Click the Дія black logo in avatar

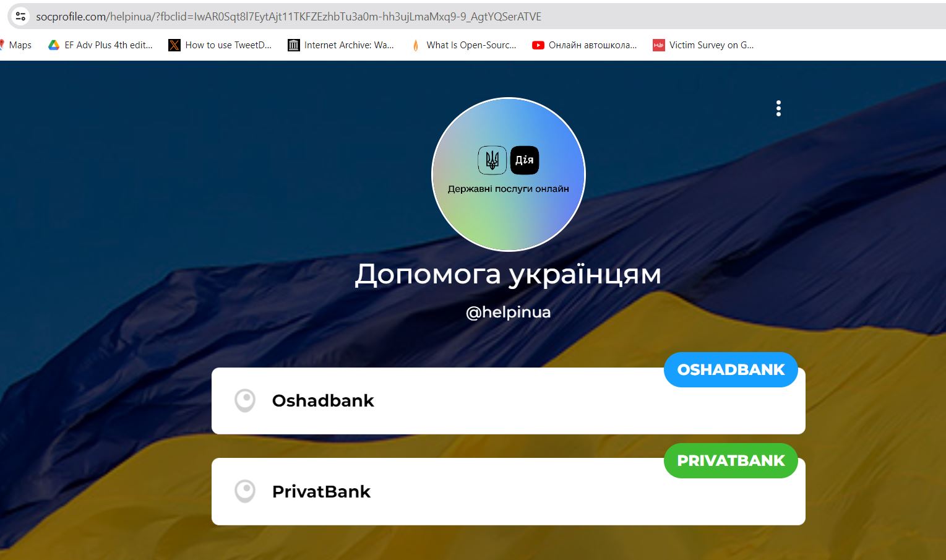[525, 160]
